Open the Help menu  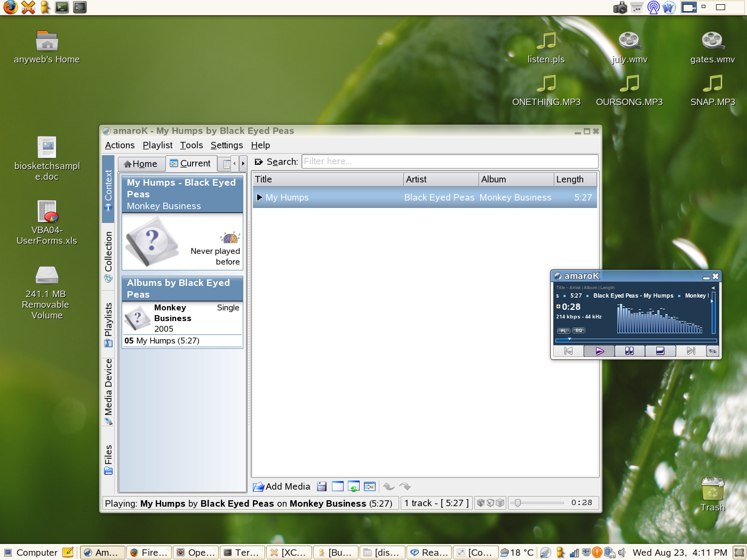pyautogui.click(x=260, y=145)
